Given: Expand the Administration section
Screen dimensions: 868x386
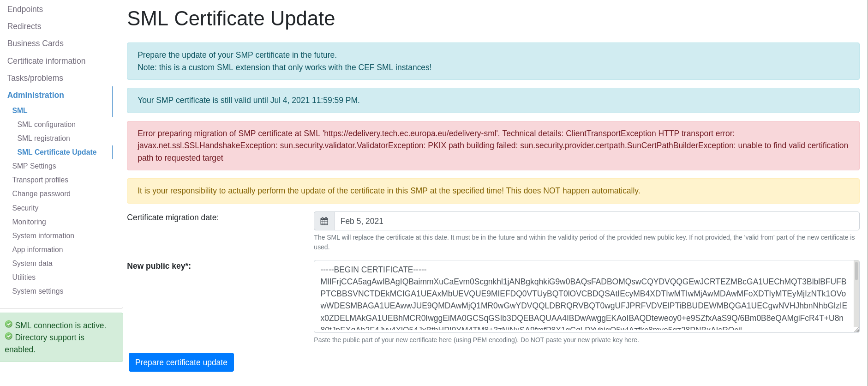Looking at the screenshot, I should [36, 95].
